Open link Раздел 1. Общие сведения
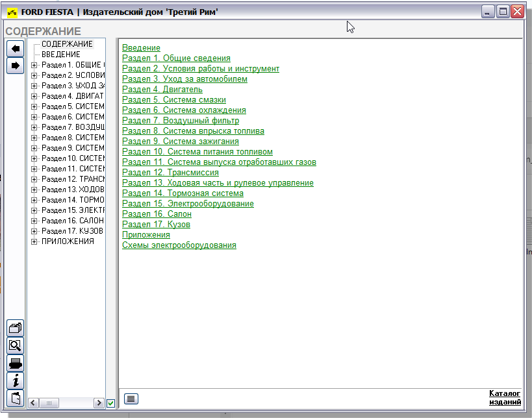The width and height of the screenshot is (532, 418). coord(176,58)
